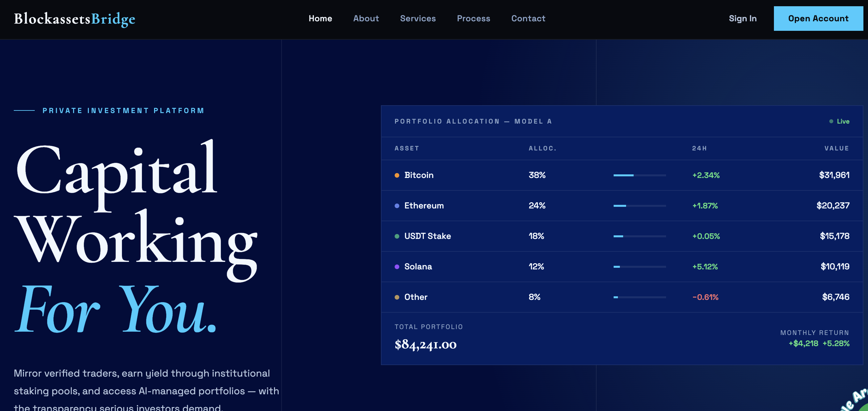Click the $15,178 USDT Stake value
Image resolution: width=868 pixels, height=411 pixels.
coord(835,236)
